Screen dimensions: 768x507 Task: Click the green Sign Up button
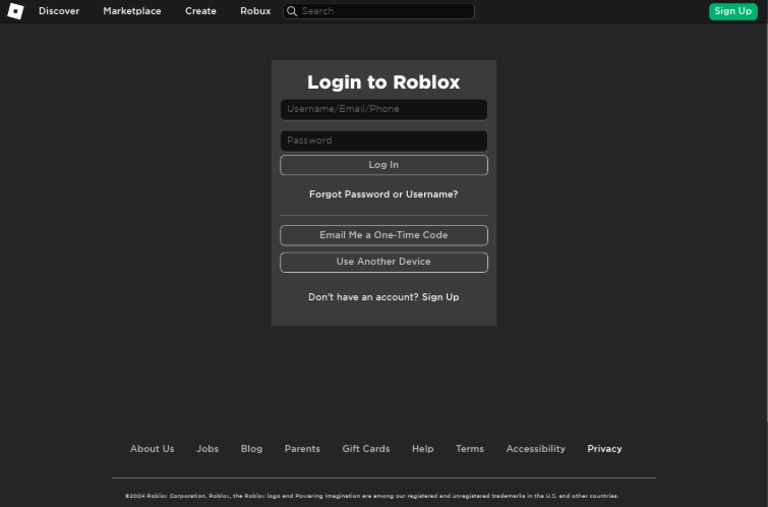pyautogui.click(x=733, y=11)
